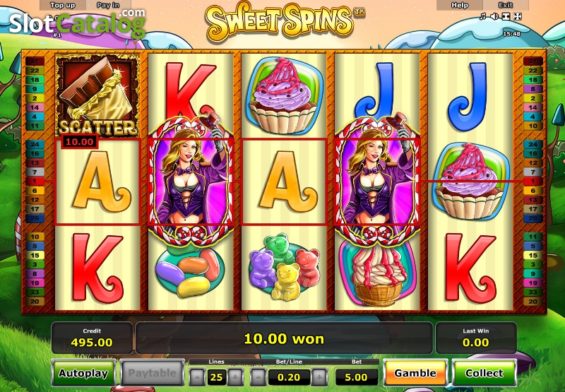565x392 pixels.
Task: Select payline 1 marker on left side
Action: coord(35,182)
